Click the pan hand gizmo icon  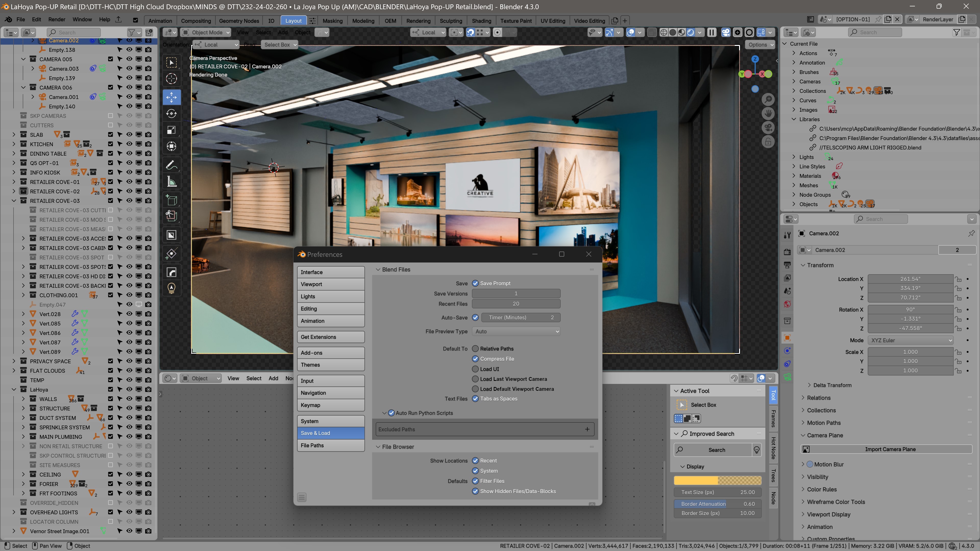(768, 114)
